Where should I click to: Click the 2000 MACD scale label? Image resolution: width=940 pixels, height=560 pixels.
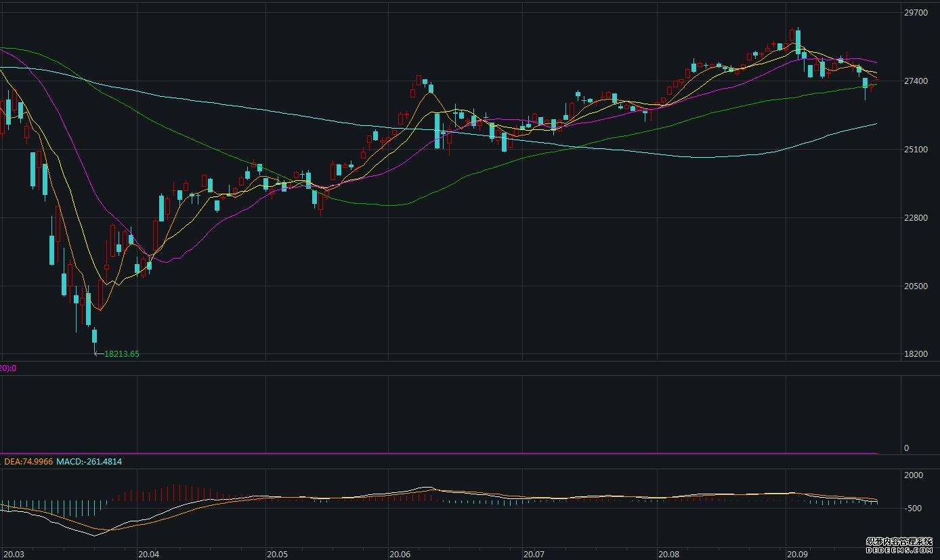[x=914, y=475]
